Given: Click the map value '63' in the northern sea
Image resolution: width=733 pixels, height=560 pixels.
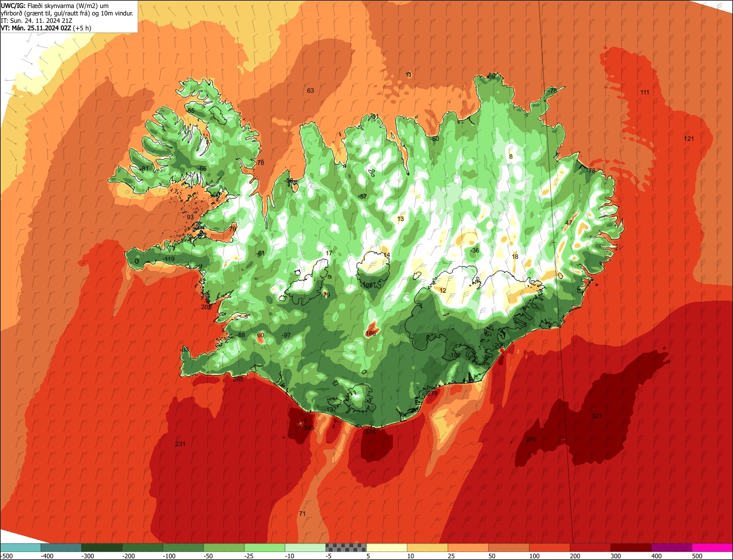Looking at the screenshot, I should click(310, 90).
